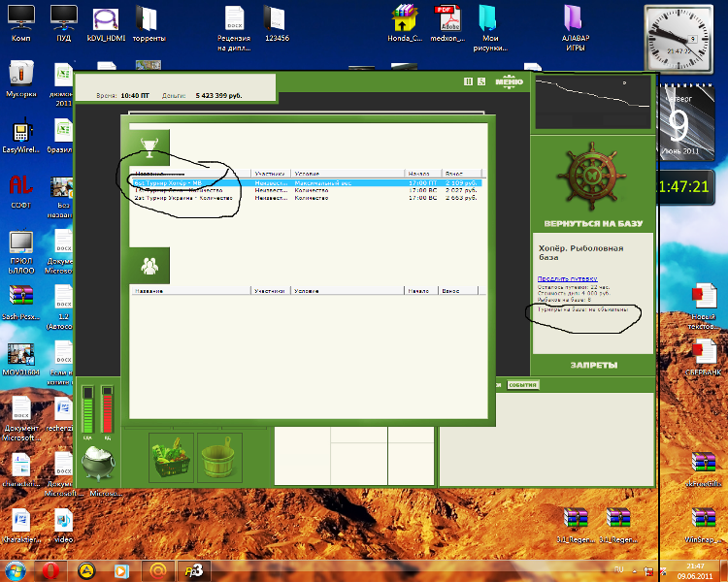The image size is (728, 582).
Task: Open the Opera browser in taskbar
Action: [50, 571]
